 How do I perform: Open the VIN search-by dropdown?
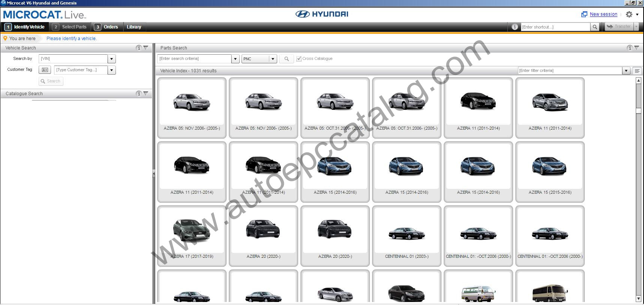click(111, 59)
